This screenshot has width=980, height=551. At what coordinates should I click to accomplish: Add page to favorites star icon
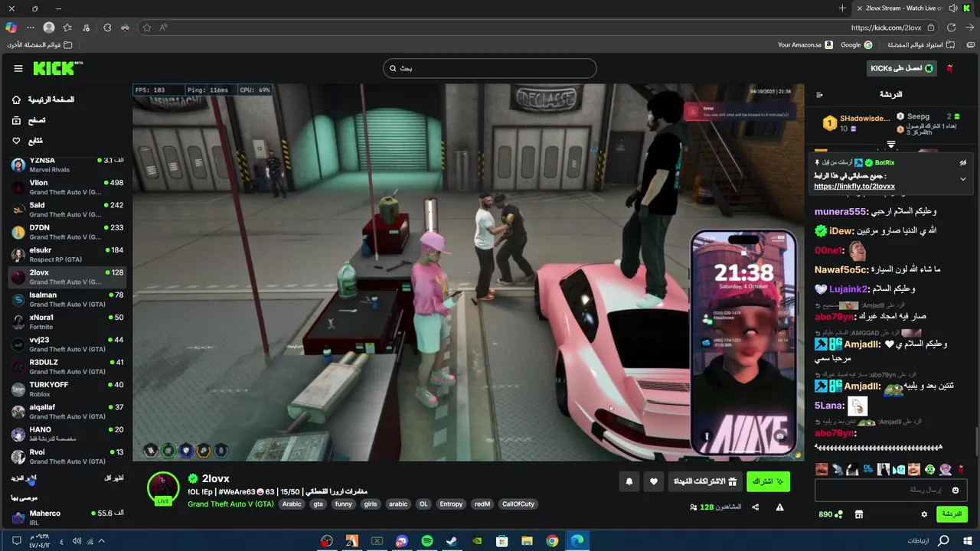pyautogui.click(x=146, y=28)
